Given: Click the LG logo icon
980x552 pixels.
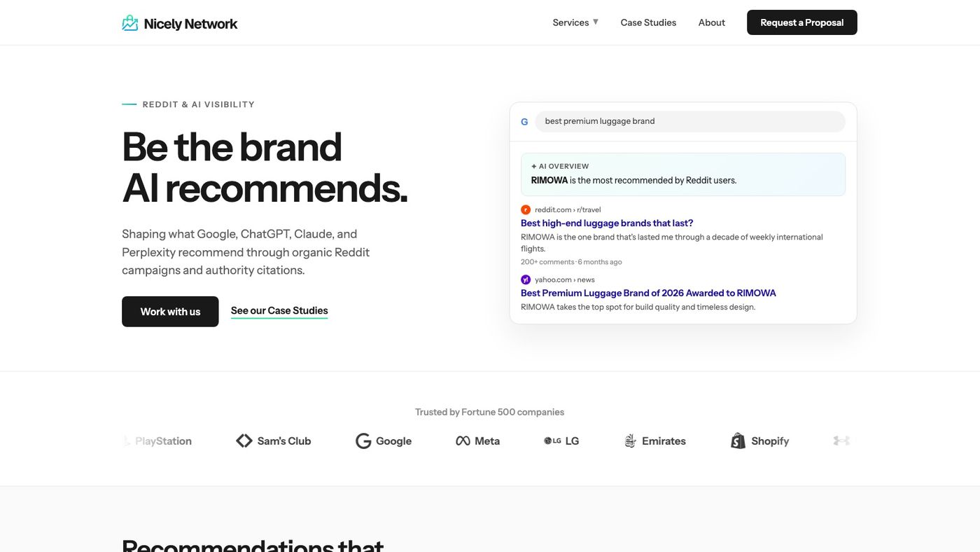Looking at the screenshot, I should pos(552,441).
